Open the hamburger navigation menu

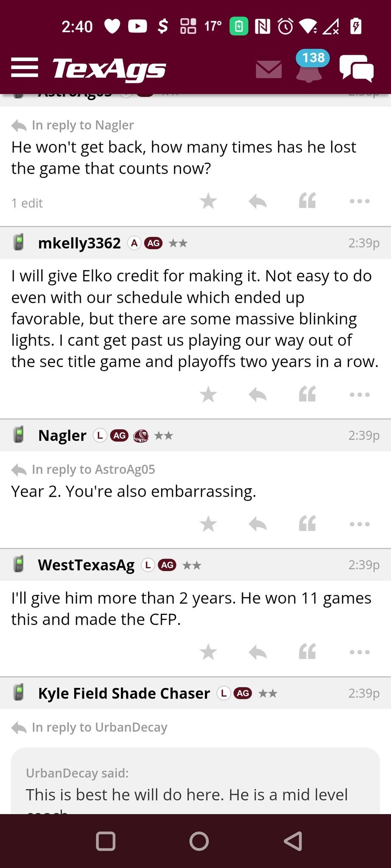coord(25,68)
